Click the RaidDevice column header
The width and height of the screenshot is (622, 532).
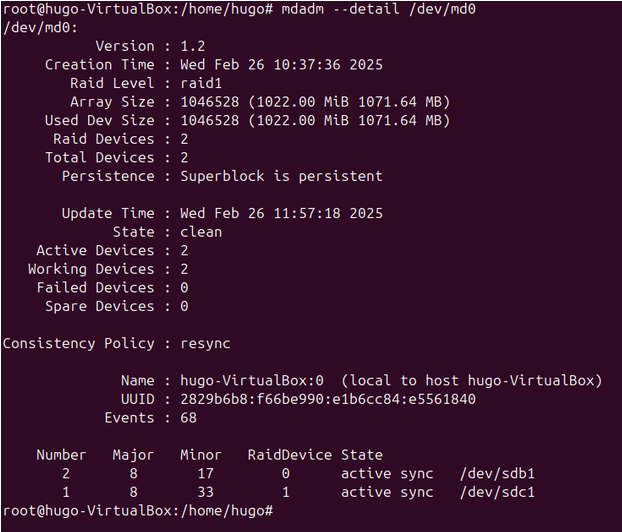[x=289, y=455]
